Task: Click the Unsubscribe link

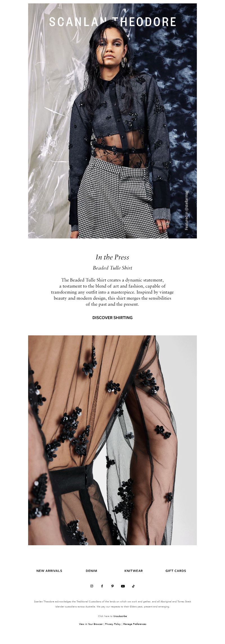Action: 120,616
